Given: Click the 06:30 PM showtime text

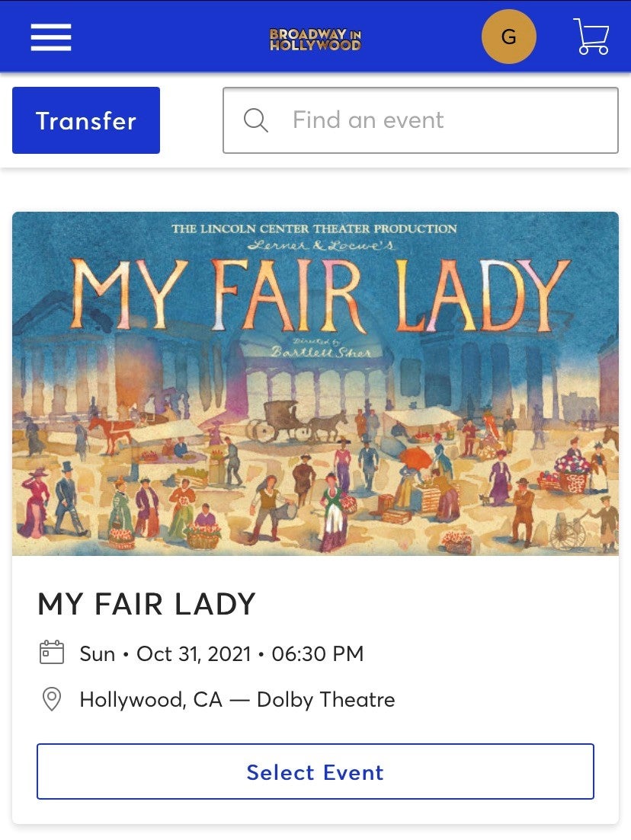Looking at the screenshot, I should pos(317,653).
